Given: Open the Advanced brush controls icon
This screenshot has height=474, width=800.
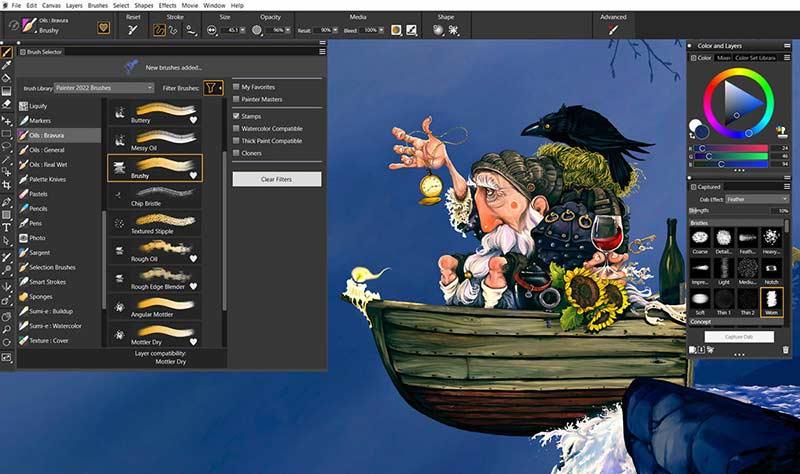Looking at the screenshot, I should click(x=613, y=30).
